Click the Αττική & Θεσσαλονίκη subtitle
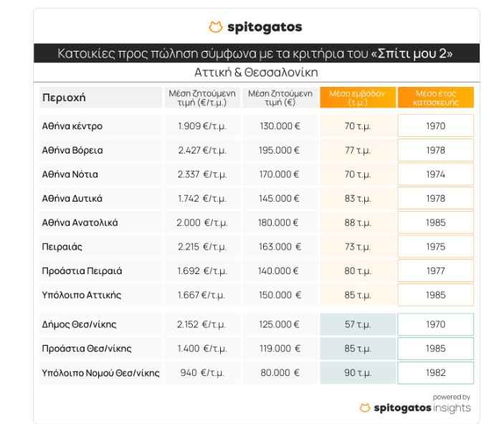This screenshot has width=504, height=424. coord(256,72)
